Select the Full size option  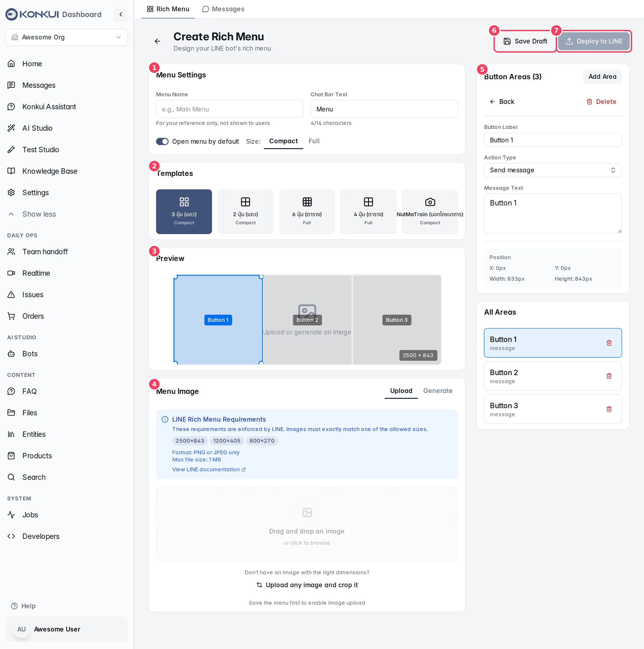[x=314, y=141]
